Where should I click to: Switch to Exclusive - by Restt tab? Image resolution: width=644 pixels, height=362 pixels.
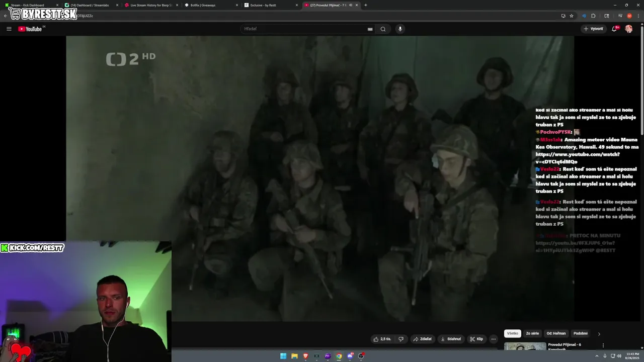pyautogui.click(x=270, y=5)
